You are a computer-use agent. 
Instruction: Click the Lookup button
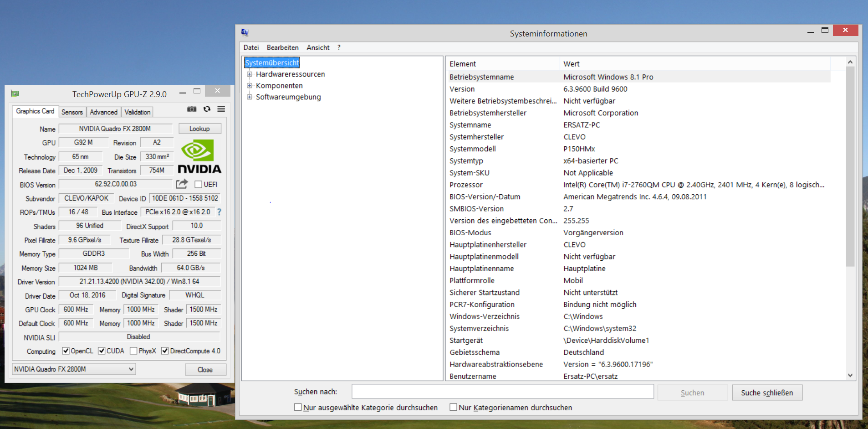point(199,129)
